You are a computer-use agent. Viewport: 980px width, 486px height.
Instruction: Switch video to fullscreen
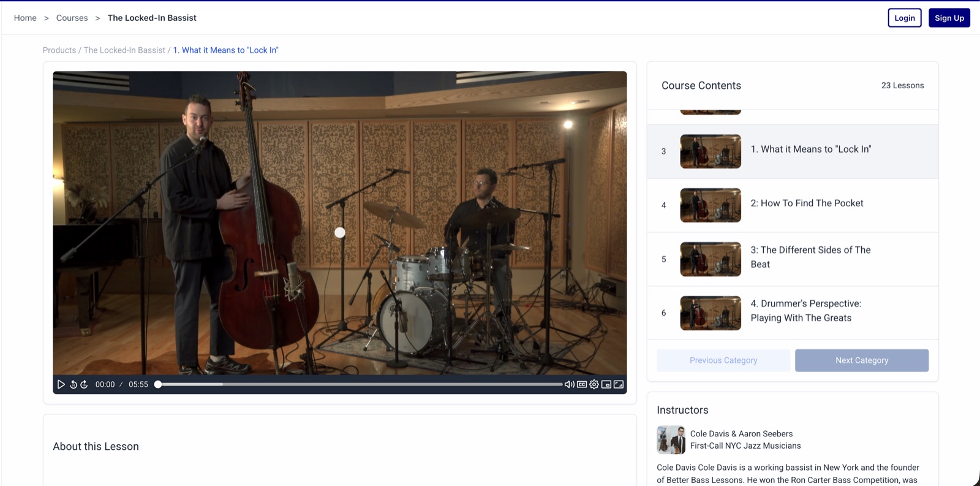[x=619, y=384]
